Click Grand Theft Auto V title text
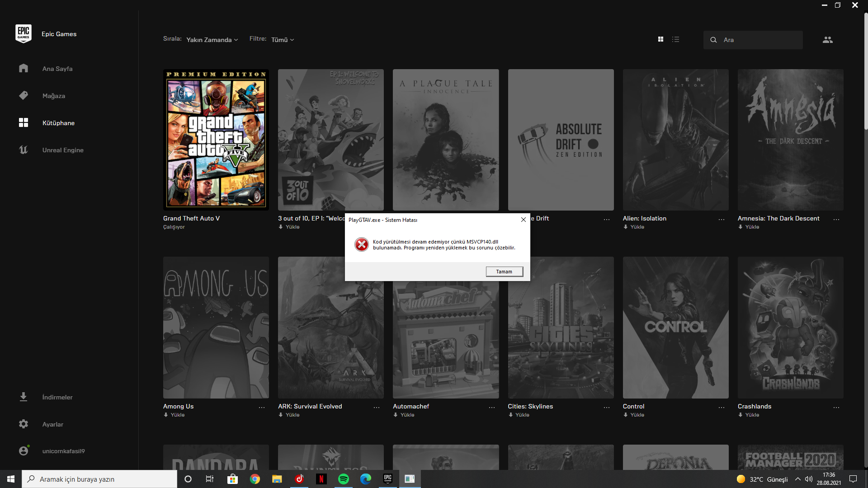The width and height of the screenshot is (868, 488). pyautogui.click(x=191, y=218)
